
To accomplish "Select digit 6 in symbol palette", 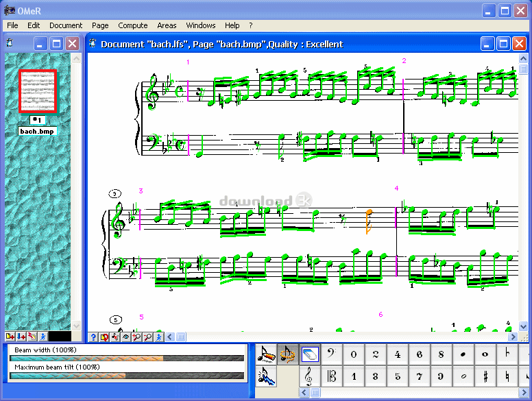I will coord(420,354).
